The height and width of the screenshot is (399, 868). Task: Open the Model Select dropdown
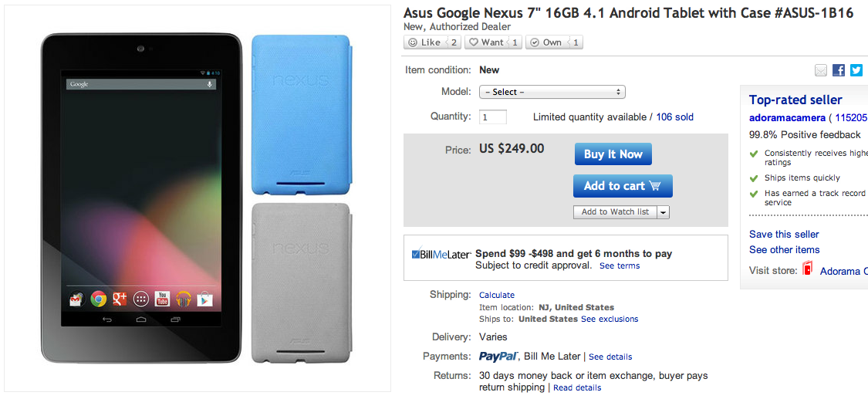pos(552,92)
